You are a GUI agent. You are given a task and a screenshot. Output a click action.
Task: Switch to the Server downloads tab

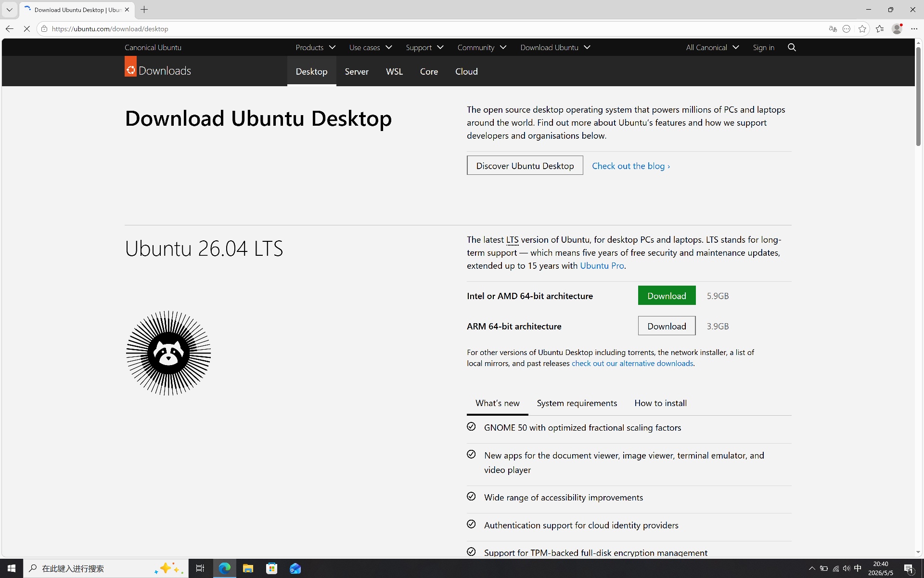coord(357,71)
